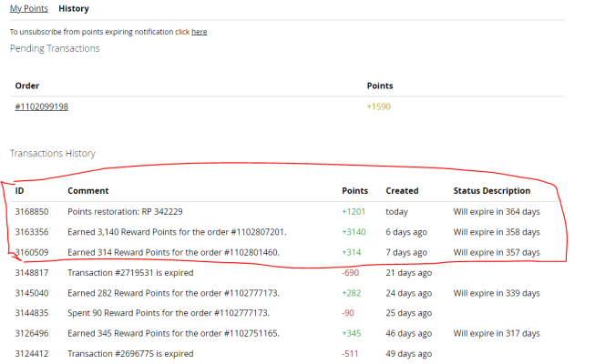Select transaction ID 3148817
The height and width of the screenshot is (364, 595).
[x=32, y=273]
